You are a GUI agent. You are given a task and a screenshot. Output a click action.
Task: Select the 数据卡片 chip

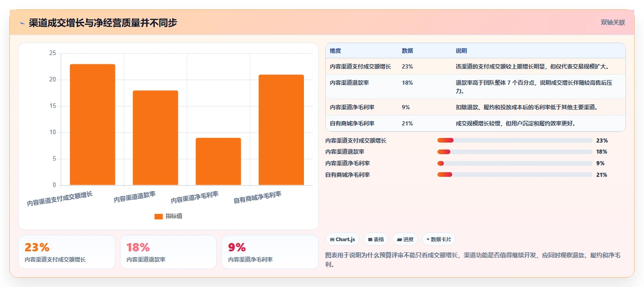(439, 239)
